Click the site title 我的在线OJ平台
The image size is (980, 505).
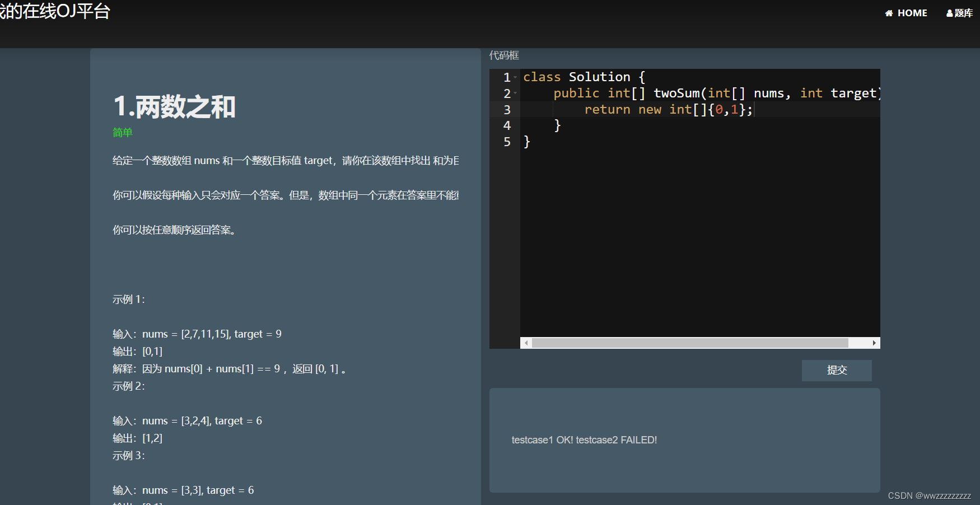pyautogui.click(x=55, y=10)
